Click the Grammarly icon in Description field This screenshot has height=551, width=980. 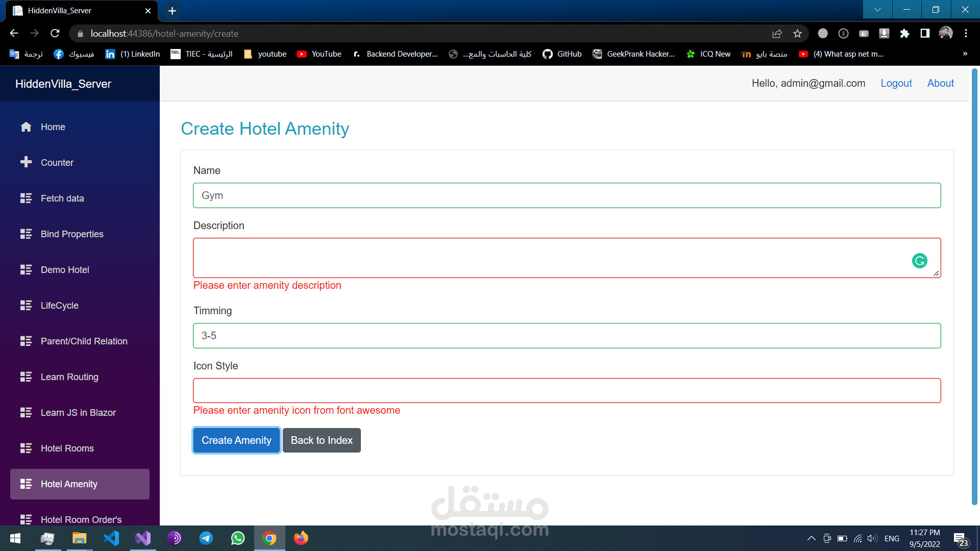(x=919, y=261)
